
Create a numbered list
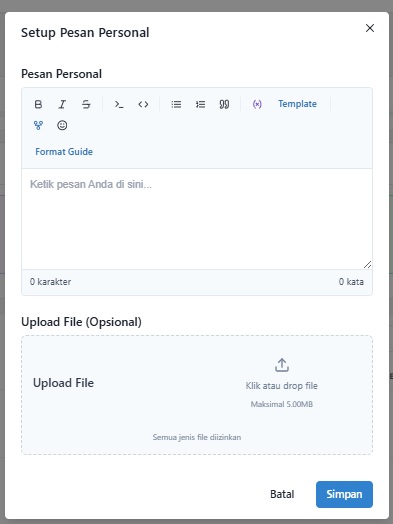click(x=200, y=104)
